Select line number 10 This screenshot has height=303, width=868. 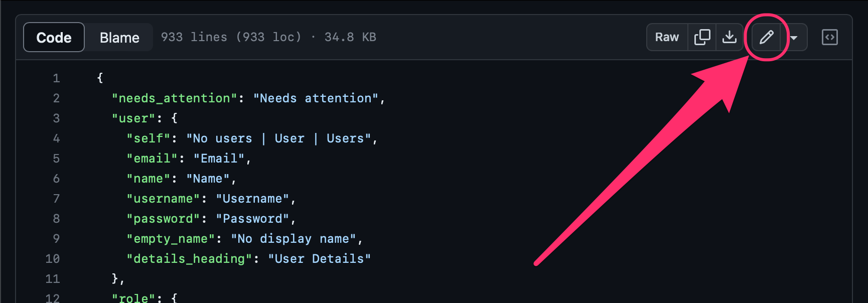[x=52, y=258]
